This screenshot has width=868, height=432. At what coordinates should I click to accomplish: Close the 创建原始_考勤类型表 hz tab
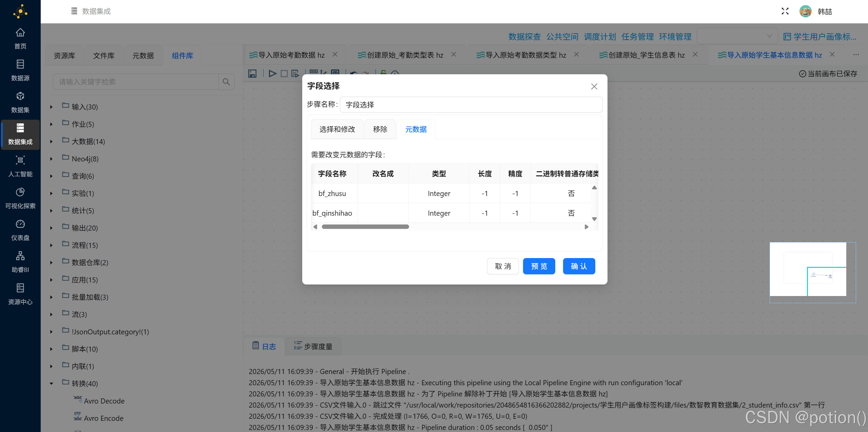click(x=454, y=54)
